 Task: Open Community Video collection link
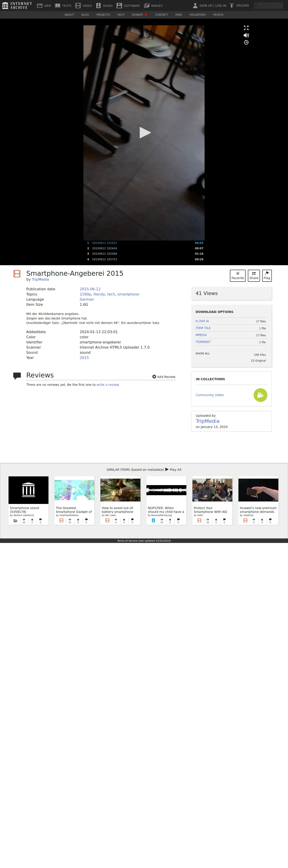tap(210, 395)
